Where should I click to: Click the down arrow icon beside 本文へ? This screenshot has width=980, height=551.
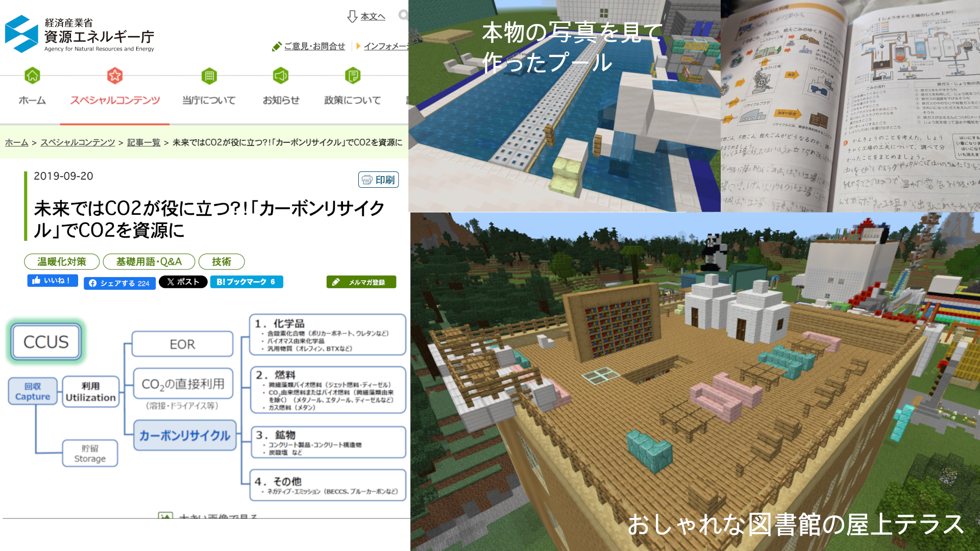352,16
